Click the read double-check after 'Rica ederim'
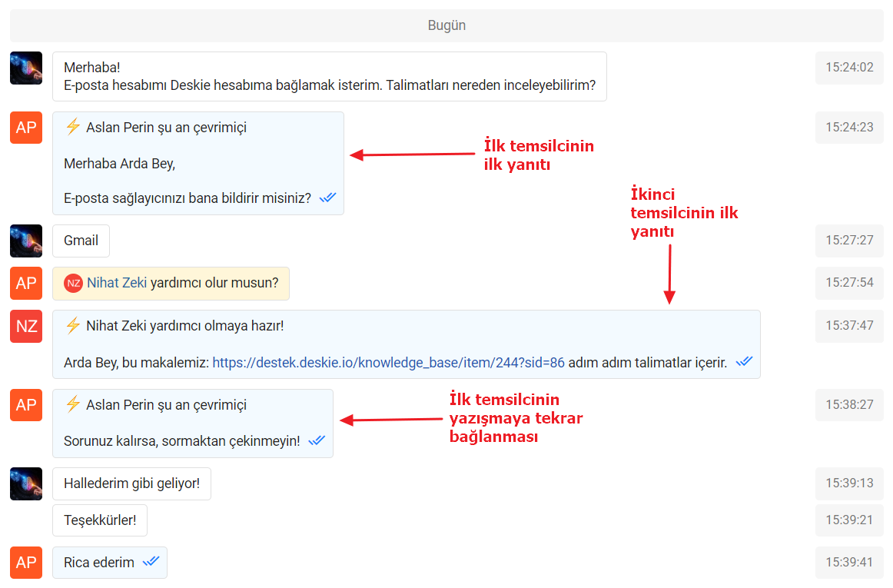 pyautogui.click(x=151, y=561)
